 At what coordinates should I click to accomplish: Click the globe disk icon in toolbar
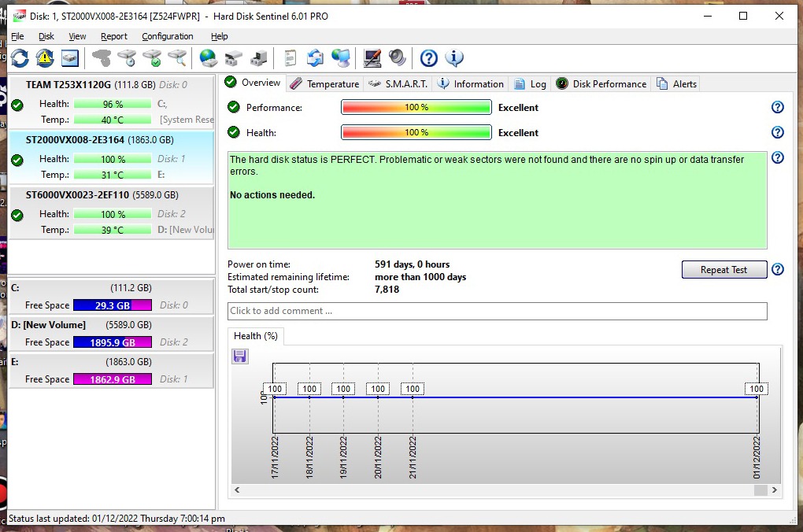tap(208, 57)
